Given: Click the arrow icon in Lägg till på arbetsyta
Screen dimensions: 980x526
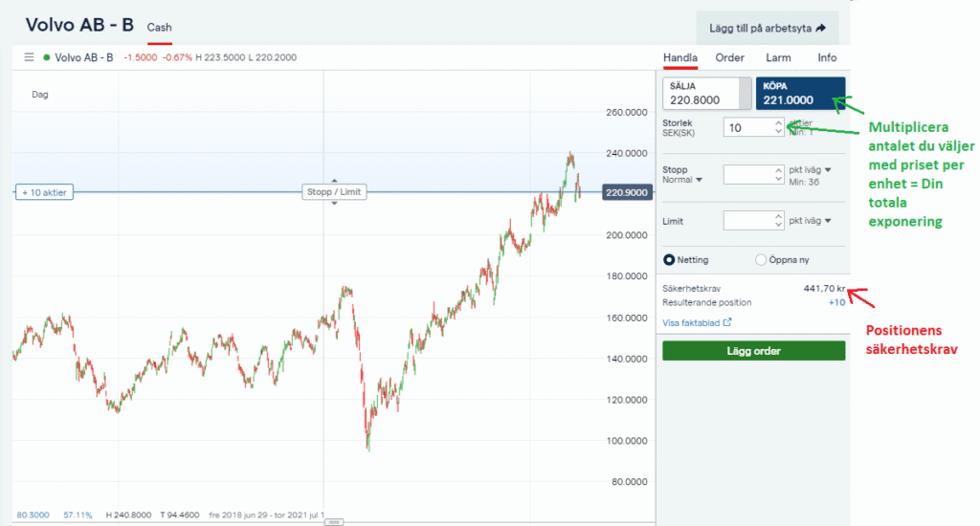Looking at the screenshot, I should pyautogui.click(x=820, y=28).
